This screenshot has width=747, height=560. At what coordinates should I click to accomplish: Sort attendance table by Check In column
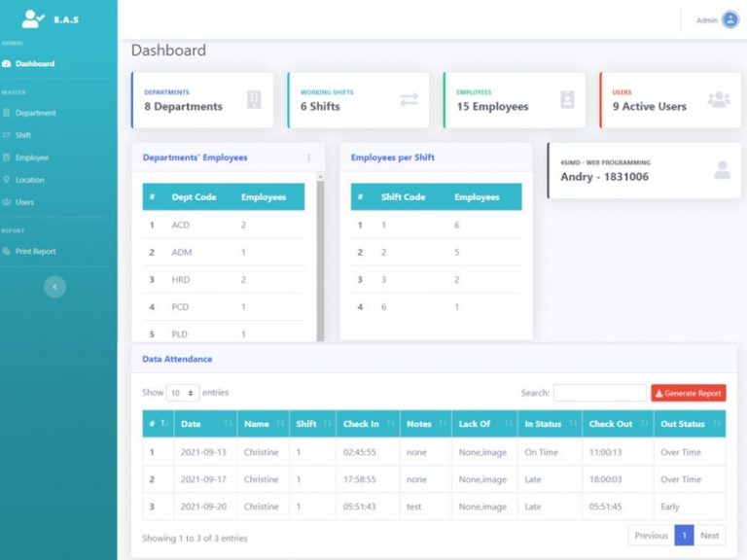point(368,424)
